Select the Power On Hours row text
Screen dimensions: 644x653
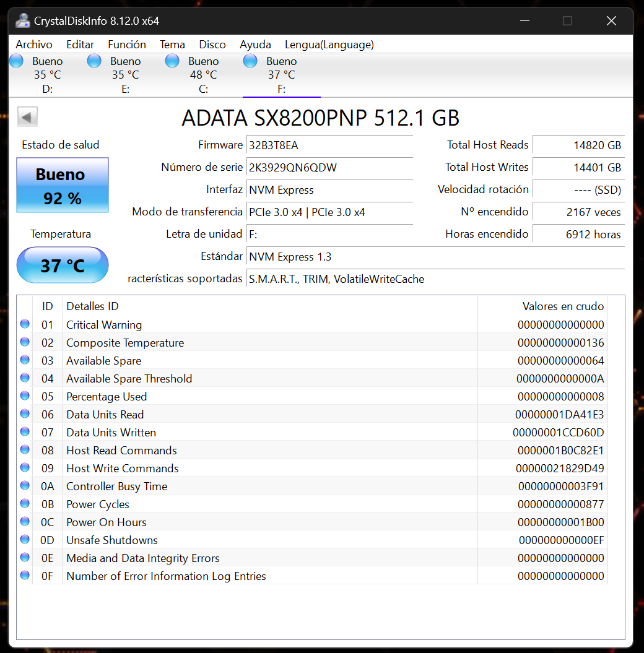[107, 522]
